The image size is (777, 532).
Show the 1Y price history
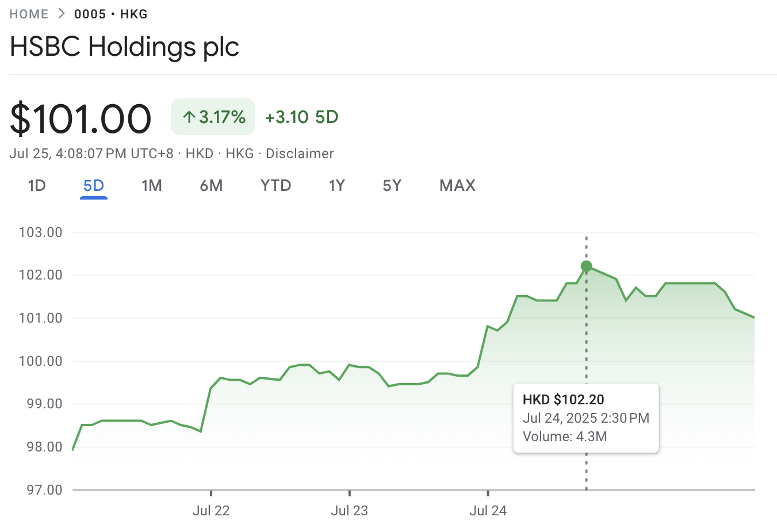pyautogui.click(x=336, y=186)
